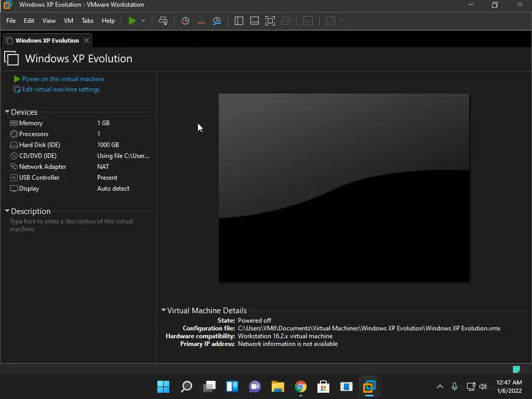
Task: Click the VMware Workstation taskbar icon
Action: point(369,387)
